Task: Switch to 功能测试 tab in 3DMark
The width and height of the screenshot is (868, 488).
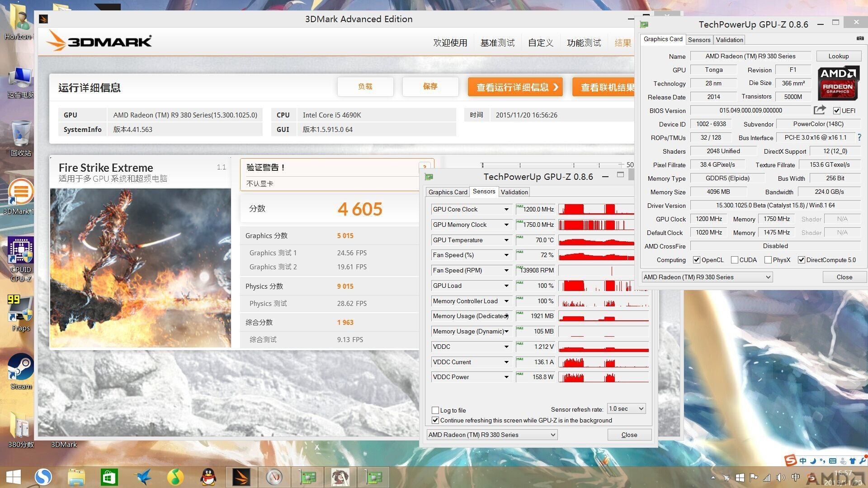Action: 584,43
